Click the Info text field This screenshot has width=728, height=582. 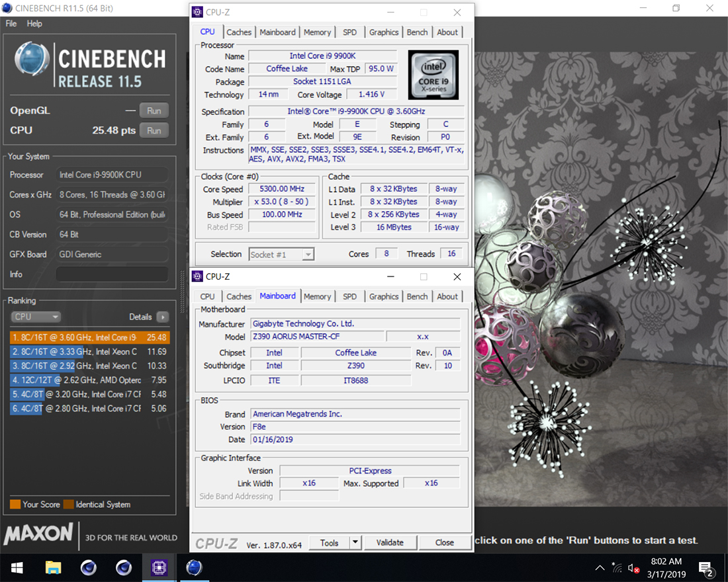(x=112, y=274)
